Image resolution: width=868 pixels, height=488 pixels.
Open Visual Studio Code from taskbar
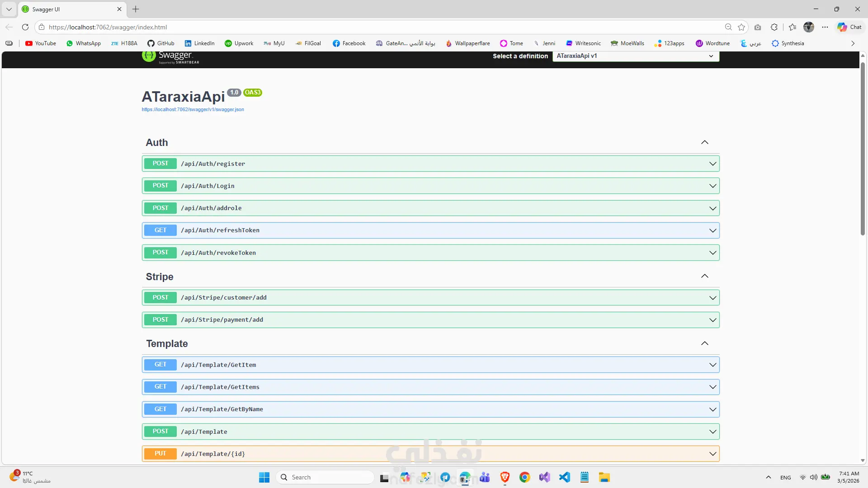click(564, 477)
